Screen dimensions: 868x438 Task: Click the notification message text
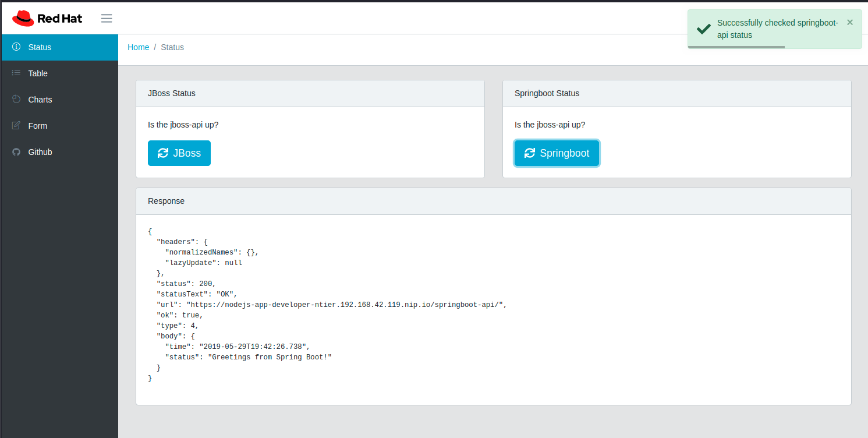[778, 29]
